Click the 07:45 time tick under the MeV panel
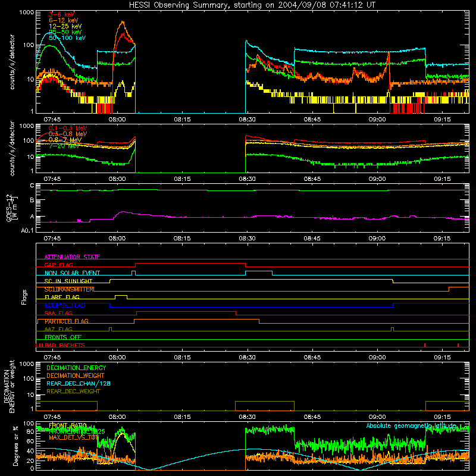This screenshot has height=476, width=476. [x=52, y=179]
